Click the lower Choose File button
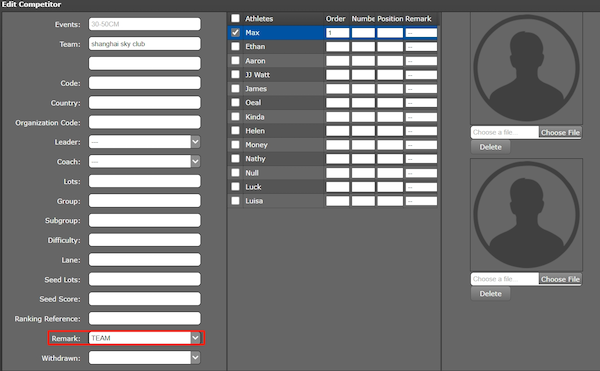Viewport: 600px width, 371px height. click(x=560, y=279)
